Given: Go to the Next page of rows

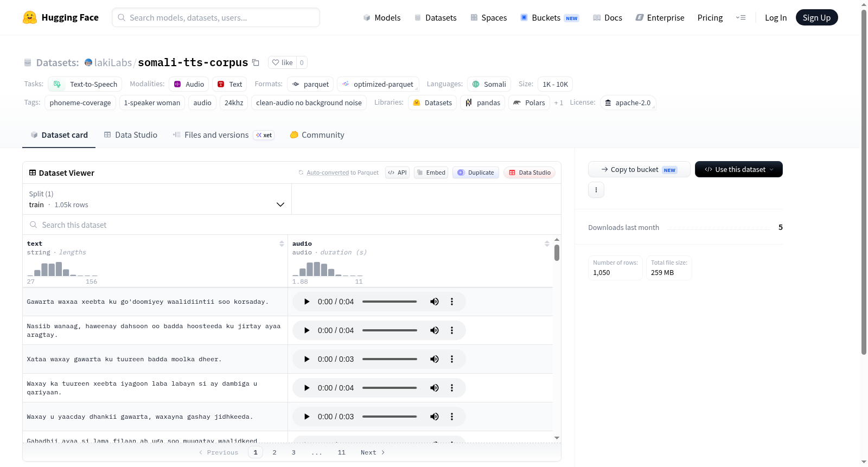Looking at the screenshot, I should (373, 452).
